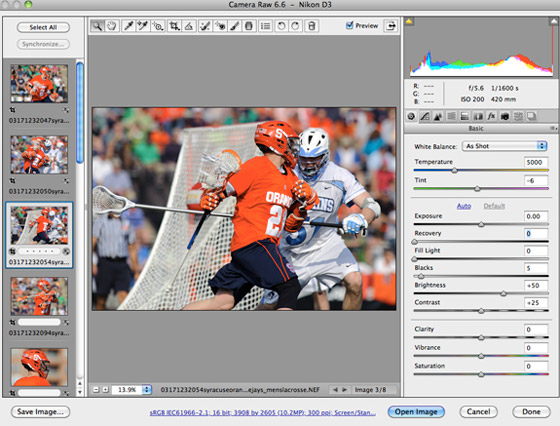Click the Tint slider handle
The image size is (560, 426).
(477, 189)
